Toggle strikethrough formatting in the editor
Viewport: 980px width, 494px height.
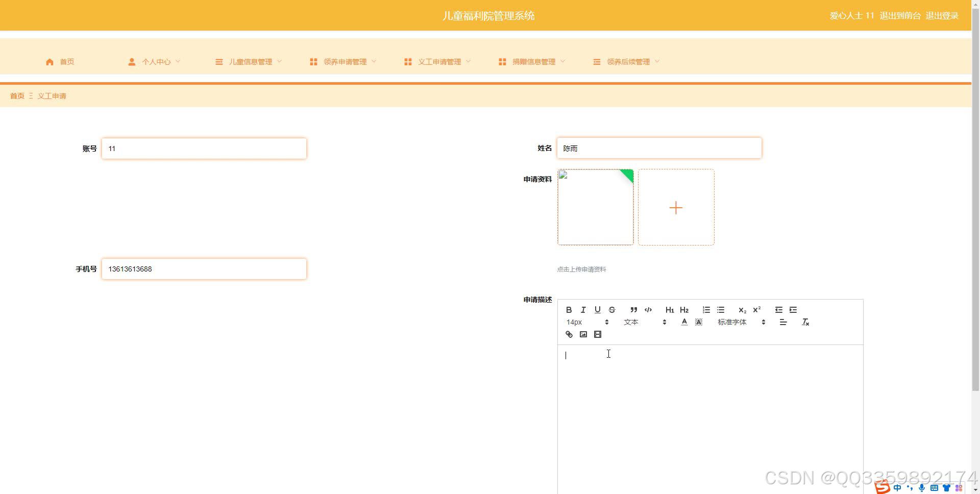[x=612, y=310]
